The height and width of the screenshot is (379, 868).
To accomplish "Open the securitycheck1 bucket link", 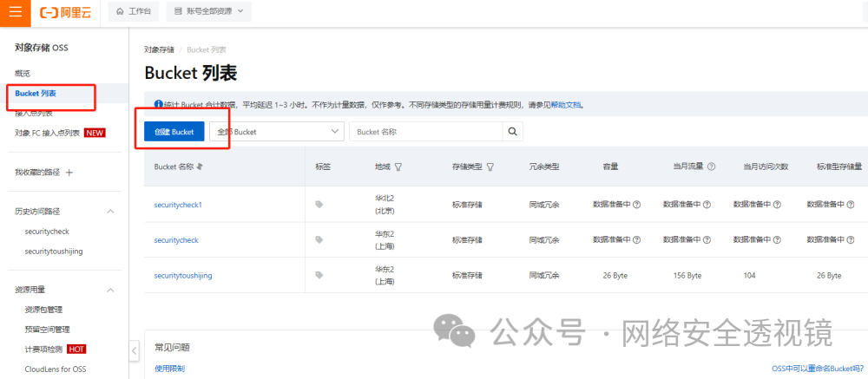I will point(178,205).
